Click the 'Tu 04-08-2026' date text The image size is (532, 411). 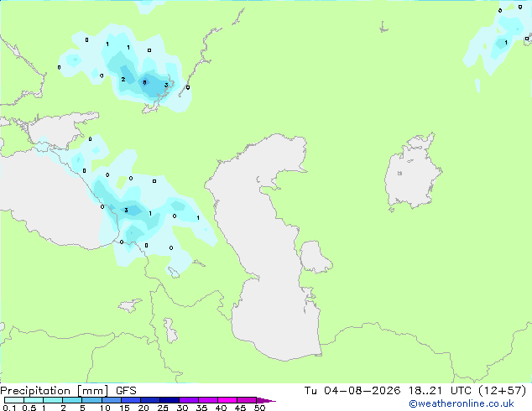tap(352, 391)
